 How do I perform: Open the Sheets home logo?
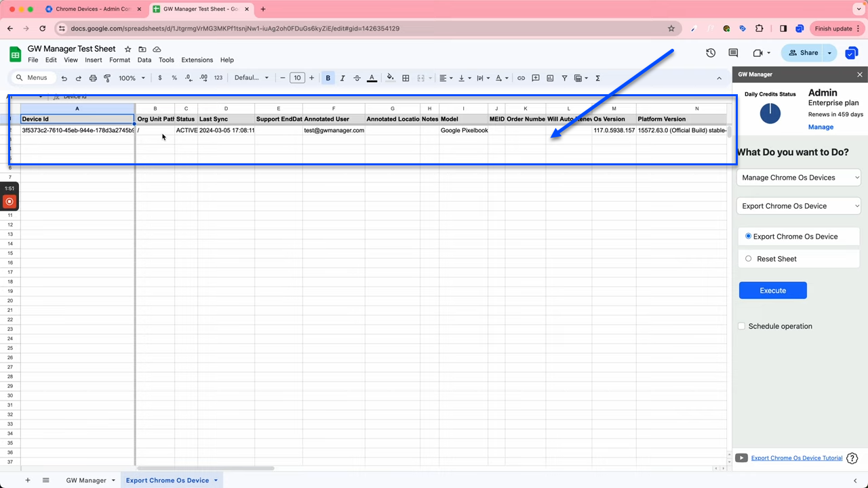[x=15, y=54]
